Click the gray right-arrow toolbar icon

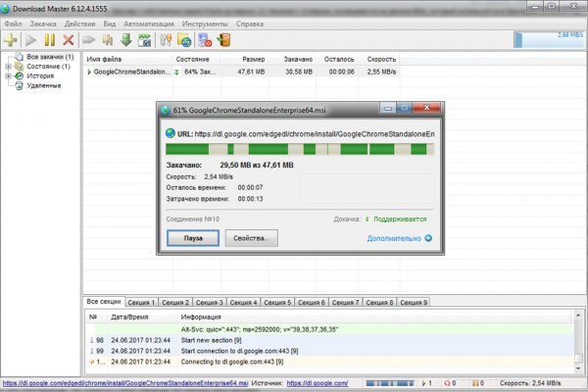point(89,40)
